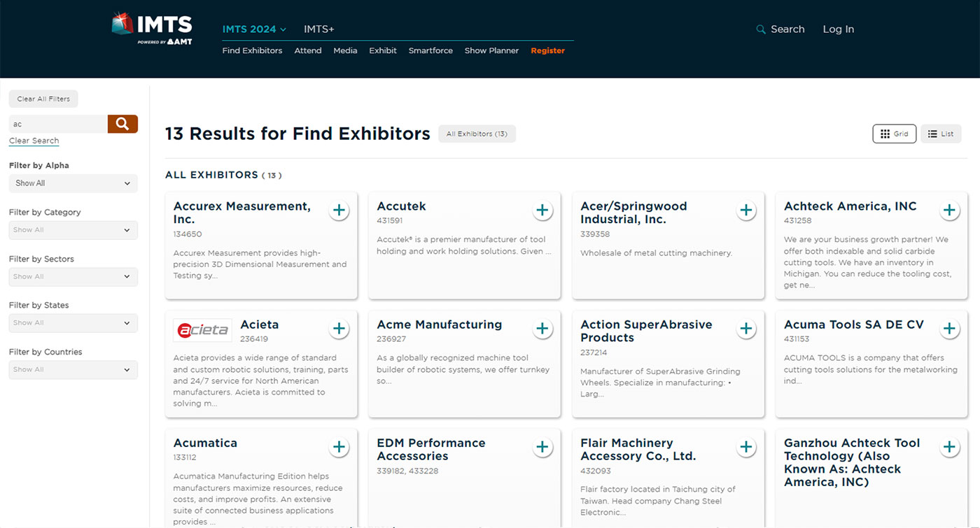This screenshot has height=528, width=980.
Task: Open the Exhibit menu item
Action: 383,50
